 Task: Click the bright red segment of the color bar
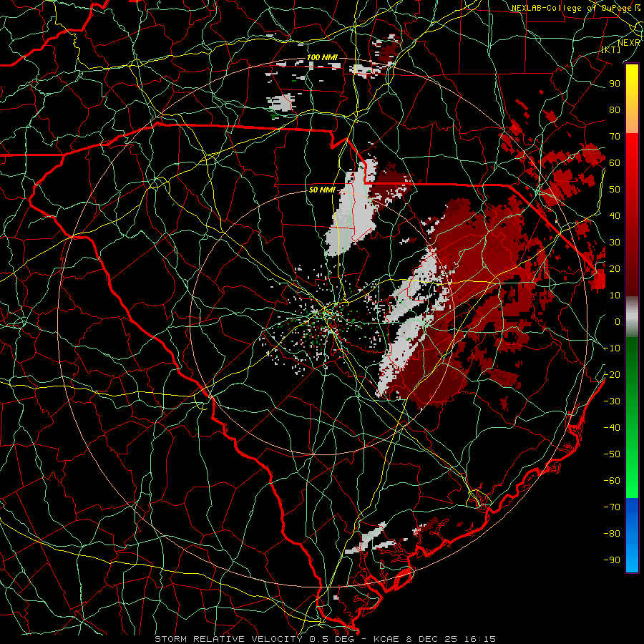click(632, 150)
